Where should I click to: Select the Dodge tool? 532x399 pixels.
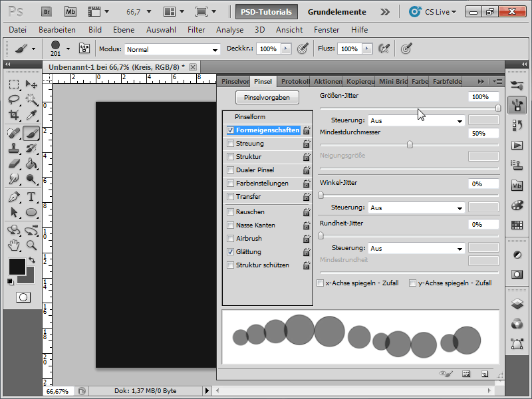(31, 179)
